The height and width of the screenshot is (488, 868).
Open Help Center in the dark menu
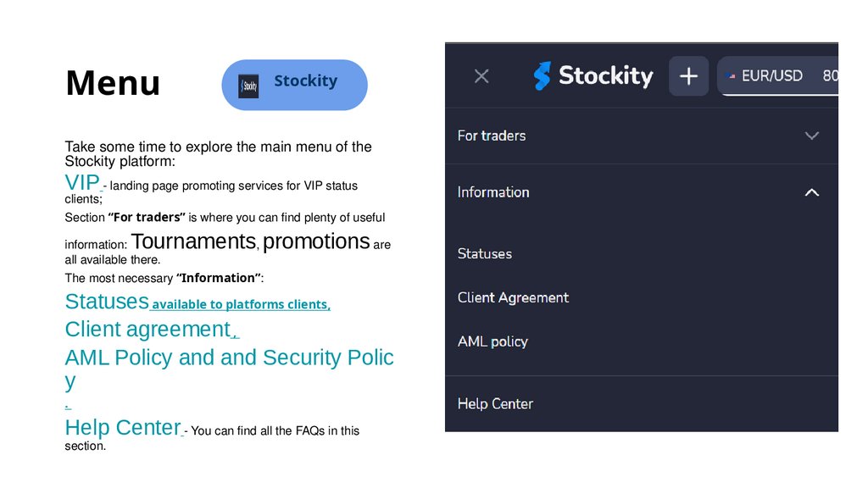(495, 403)
